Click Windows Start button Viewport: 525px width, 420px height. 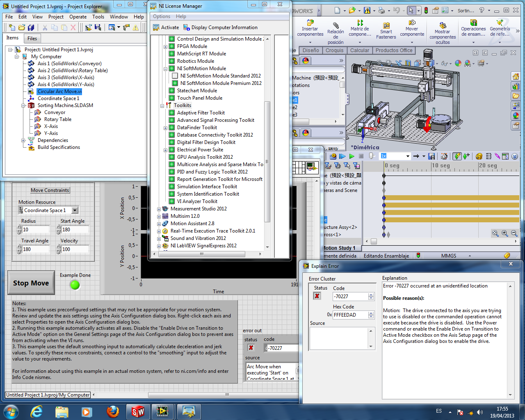click(10, 411)
